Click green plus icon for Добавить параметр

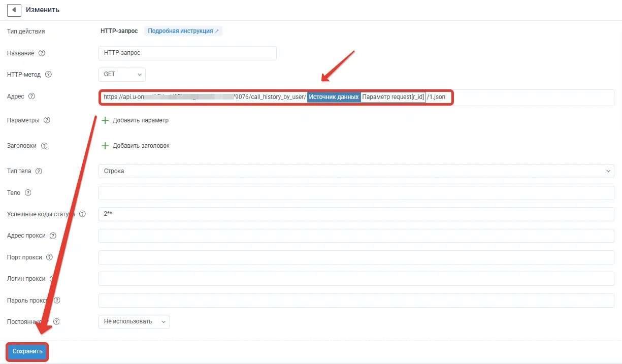click(x=105, y=120)
